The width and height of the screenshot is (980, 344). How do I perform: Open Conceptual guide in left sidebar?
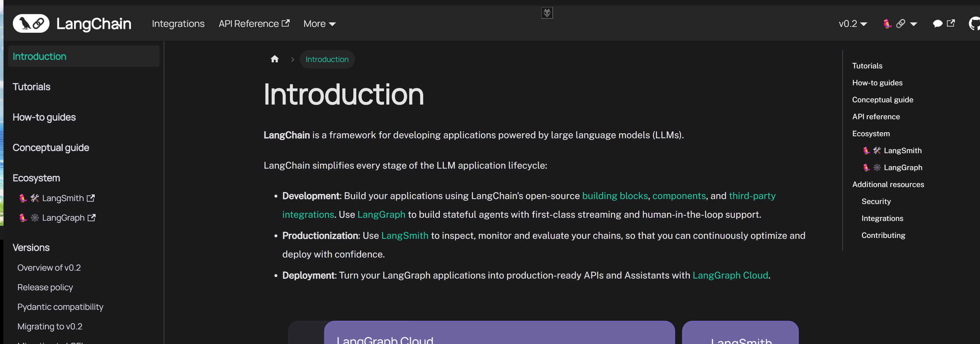(x=51, y=148)
